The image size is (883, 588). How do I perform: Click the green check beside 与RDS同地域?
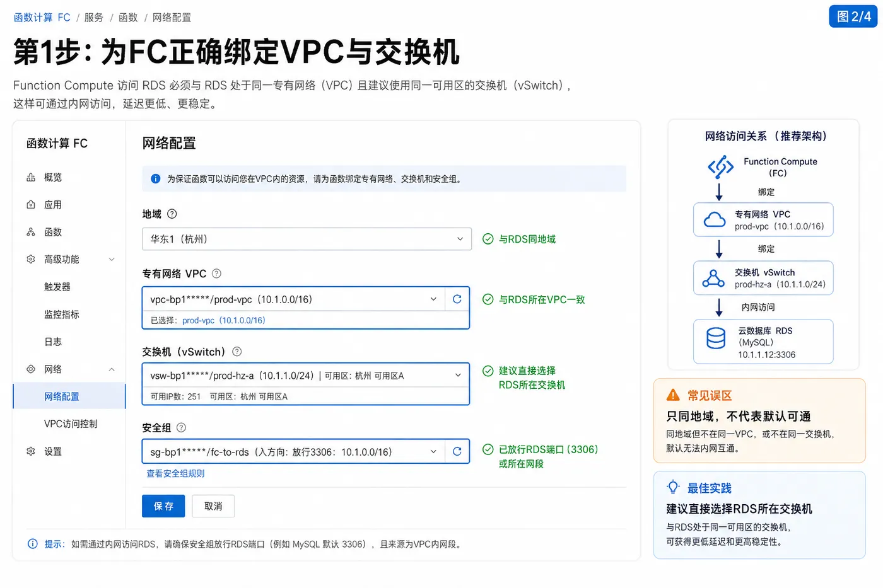coord(488,239)
